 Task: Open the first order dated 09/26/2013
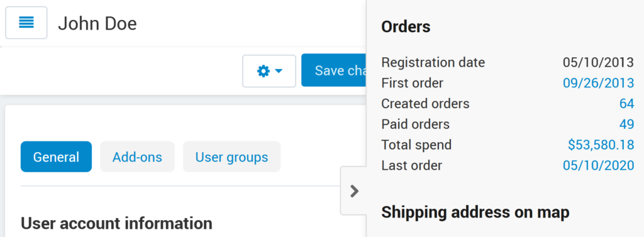(x=599, y=84)
